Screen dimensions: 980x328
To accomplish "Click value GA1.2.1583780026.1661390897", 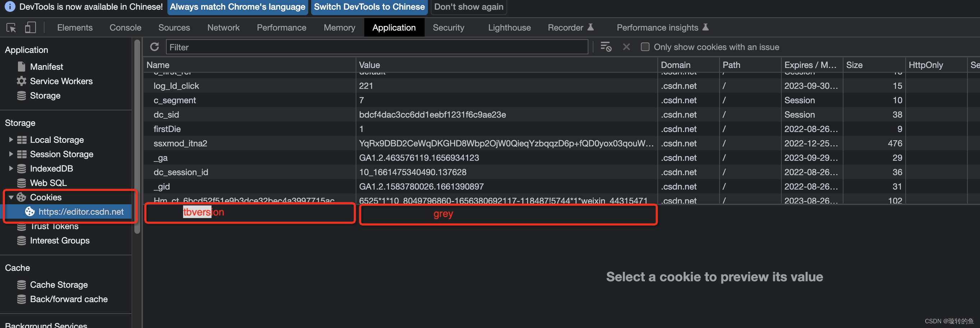I will (x=421, y=187).
